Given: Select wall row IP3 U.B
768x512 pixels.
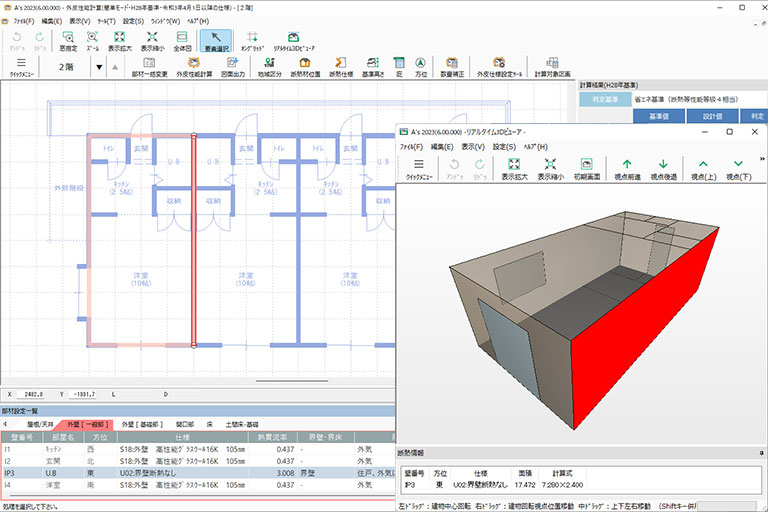Looking at the screenshot, I should pyautogui.click(x=198, y=473).
